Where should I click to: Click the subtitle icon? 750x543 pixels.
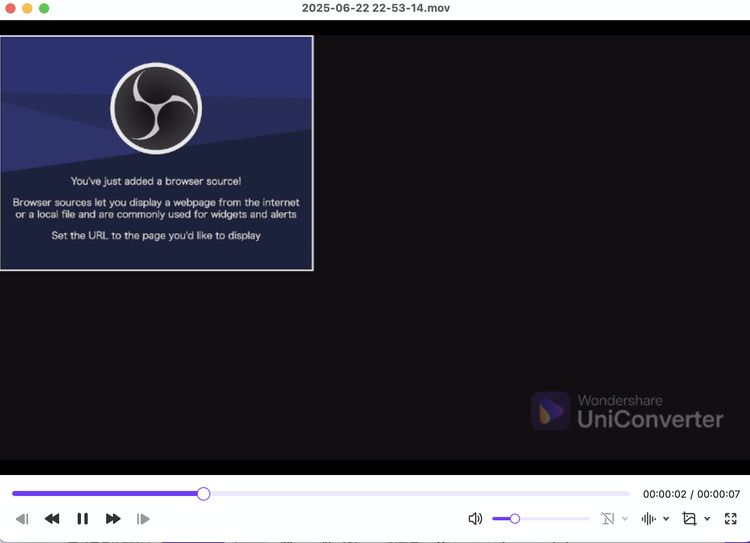click(x=607, y=519)
